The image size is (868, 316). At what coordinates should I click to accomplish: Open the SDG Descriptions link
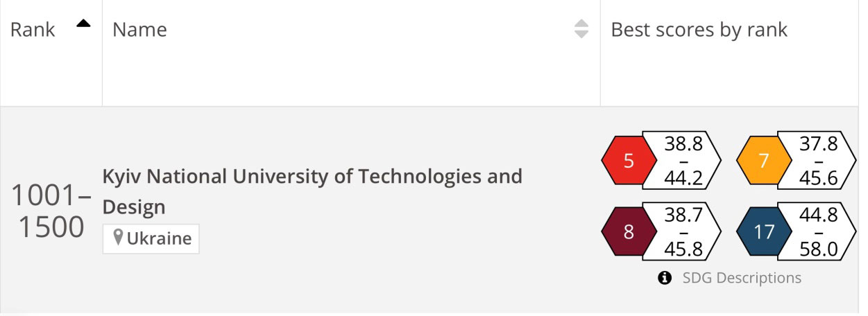(x=742, y=278)
